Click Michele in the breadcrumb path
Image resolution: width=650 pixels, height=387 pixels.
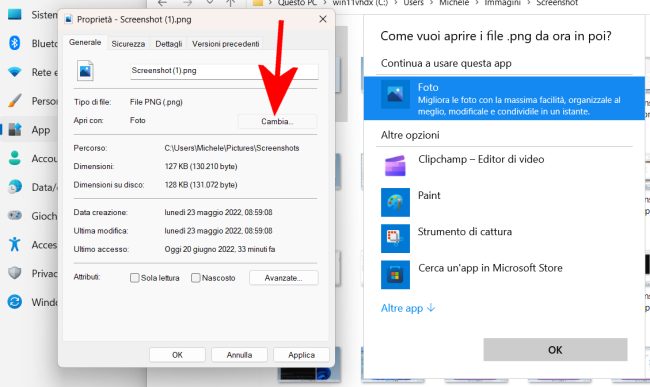point(454,3)
